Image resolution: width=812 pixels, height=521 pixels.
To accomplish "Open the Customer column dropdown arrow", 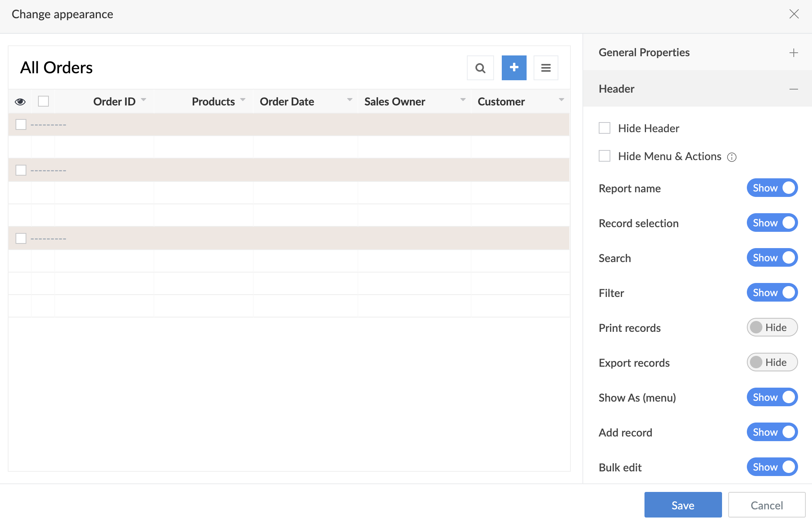I will 561,100.
